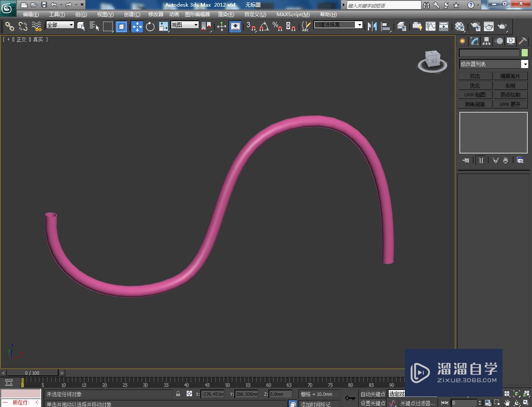The width and height of the screenshot is (532, 407).
Task: Open the 修改器列表 modifier list dropdown
Action: coord(494,64)
